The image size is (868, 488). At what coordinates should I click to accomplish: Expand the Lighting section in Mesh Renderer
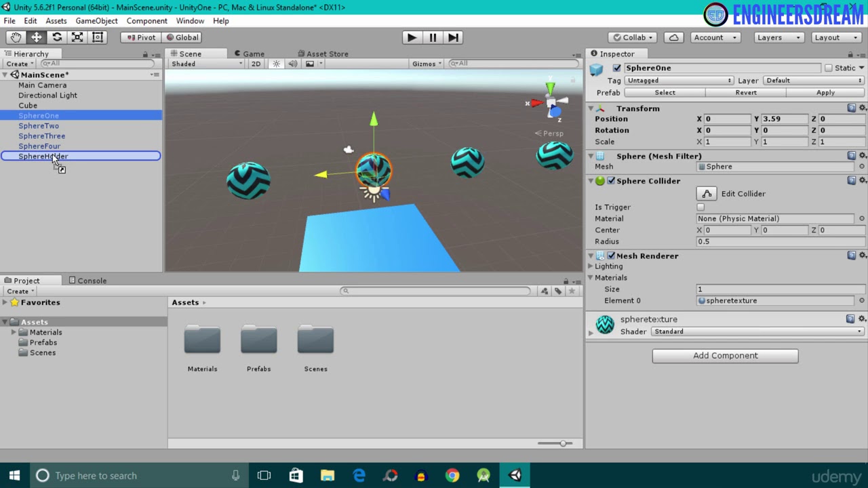[x=591, y=266]
